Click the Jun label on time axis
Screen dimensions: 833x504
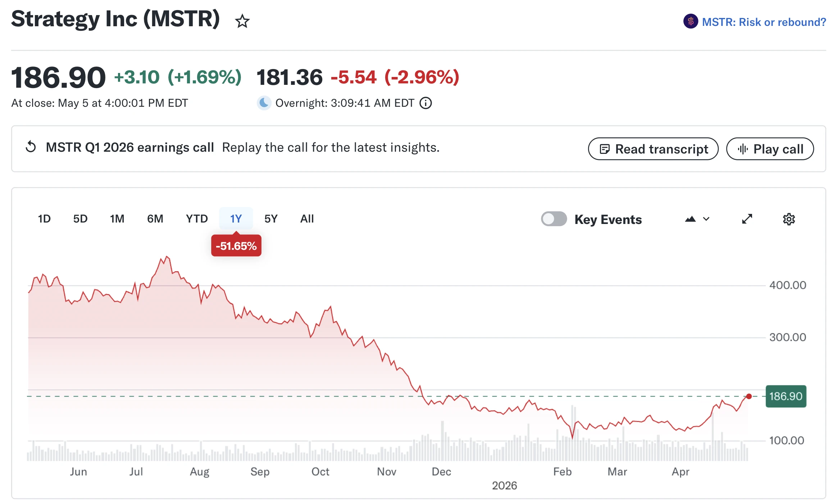78,472
